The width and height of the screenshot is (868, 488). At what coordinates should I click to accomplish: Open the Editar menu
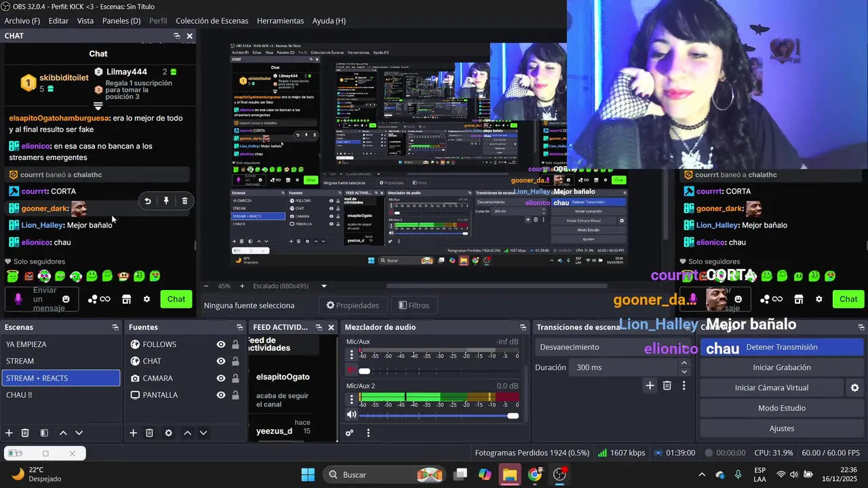click(x=58, y=21)
